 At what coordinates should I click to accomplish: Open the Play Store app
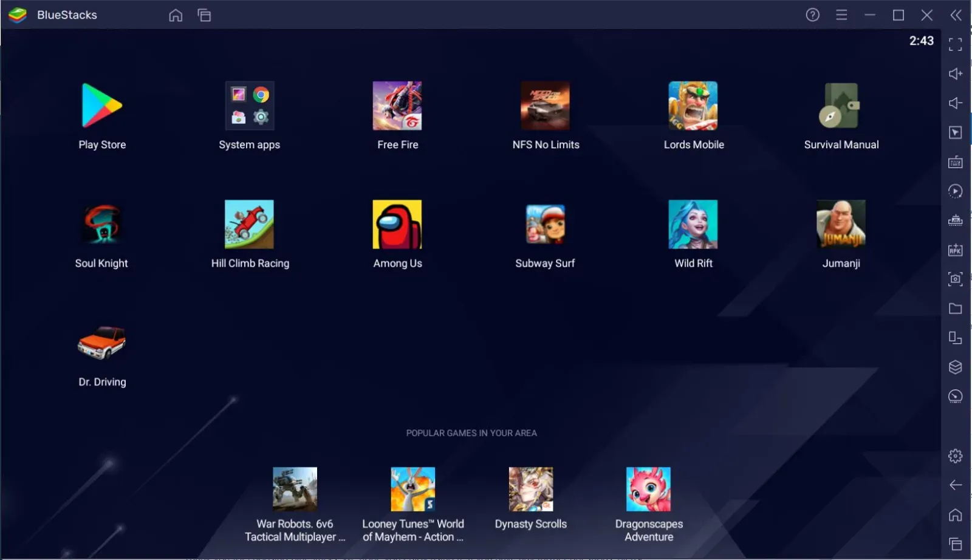coord(102,106)
